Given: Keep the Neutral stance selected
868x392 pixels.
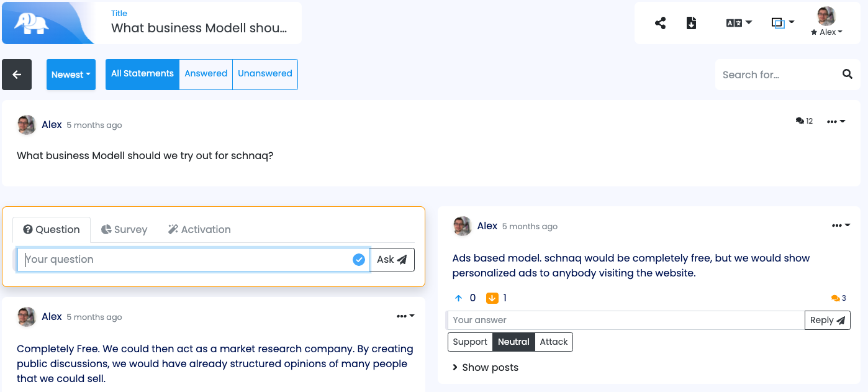Looking at the screenshot, I should [x=513, y=342].
